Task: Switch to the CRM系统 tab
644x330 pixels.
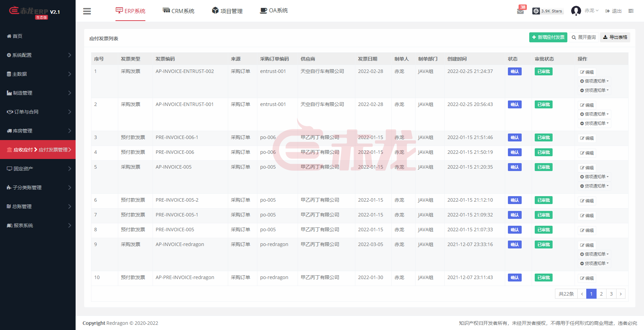Action: 178,11
